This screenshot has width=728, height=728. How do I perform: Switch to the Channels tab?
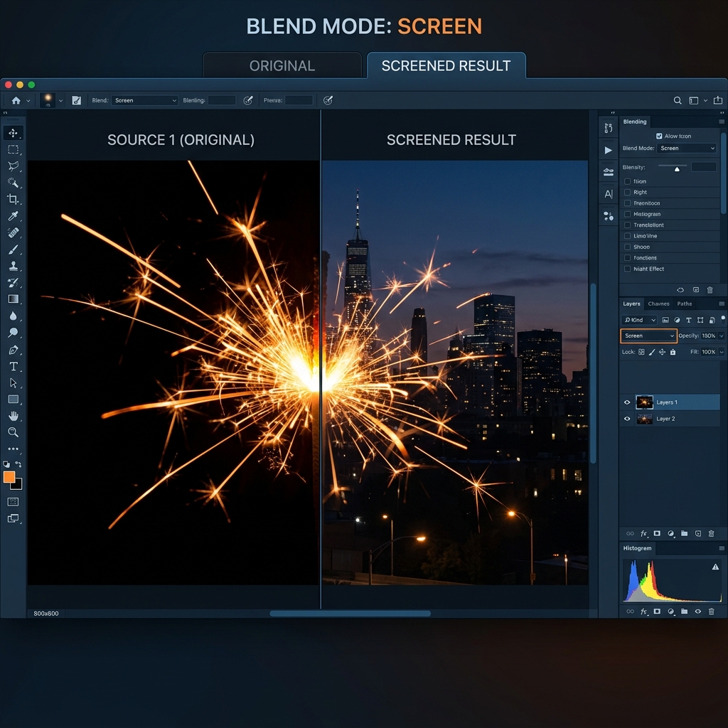pos(658,304)
